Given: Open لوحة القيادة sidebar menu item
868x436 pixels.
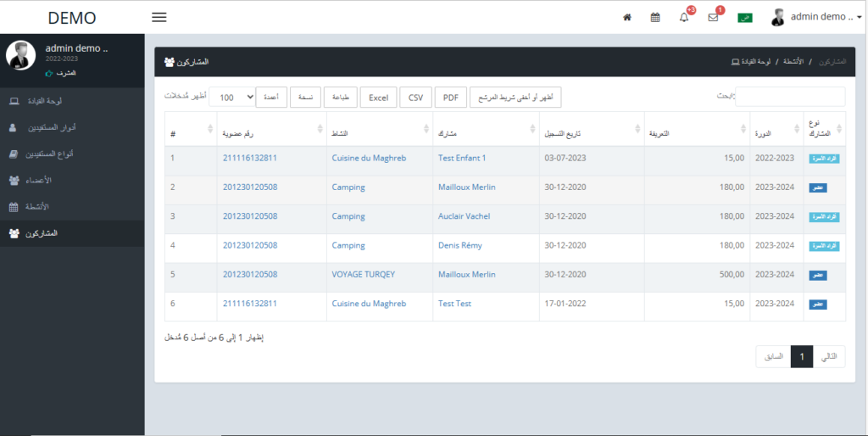Looking at the screenshot, I should (72, 102).
